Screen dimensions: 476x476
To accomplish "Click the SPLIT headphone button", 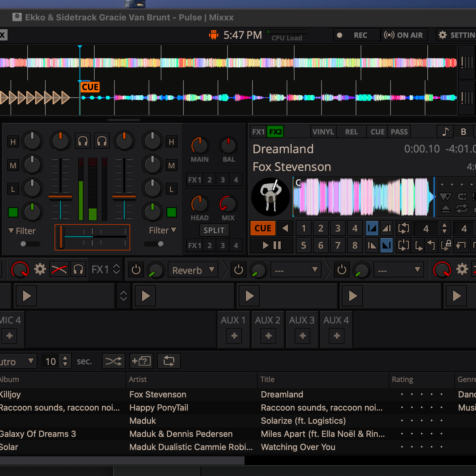I will tap(214, 230).
